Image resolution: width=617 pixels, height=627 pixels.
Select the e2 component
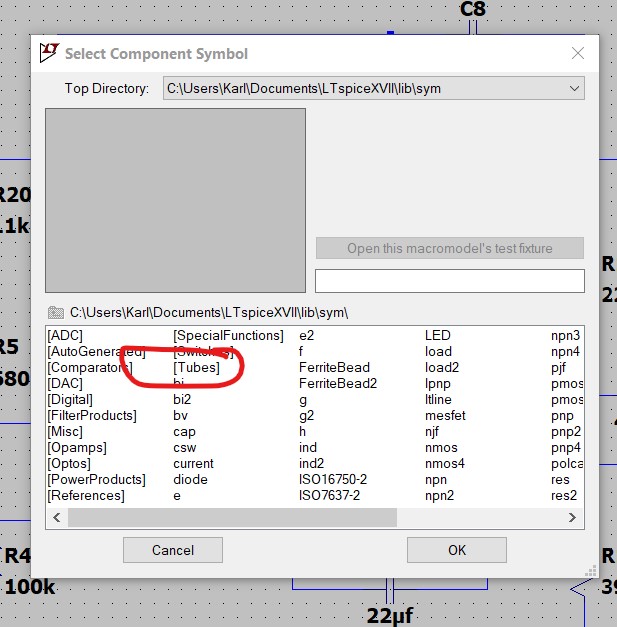click(306, 335)
